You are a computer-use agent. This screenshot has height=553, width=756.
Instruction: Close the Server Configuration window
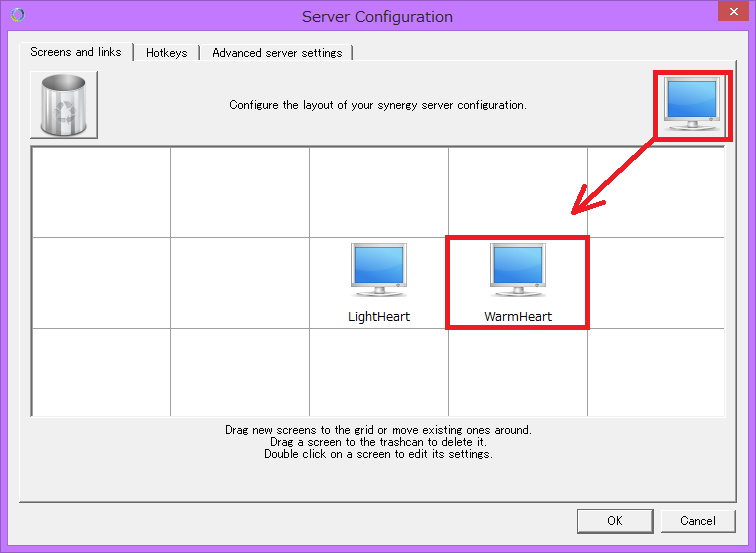coord(733,11)
